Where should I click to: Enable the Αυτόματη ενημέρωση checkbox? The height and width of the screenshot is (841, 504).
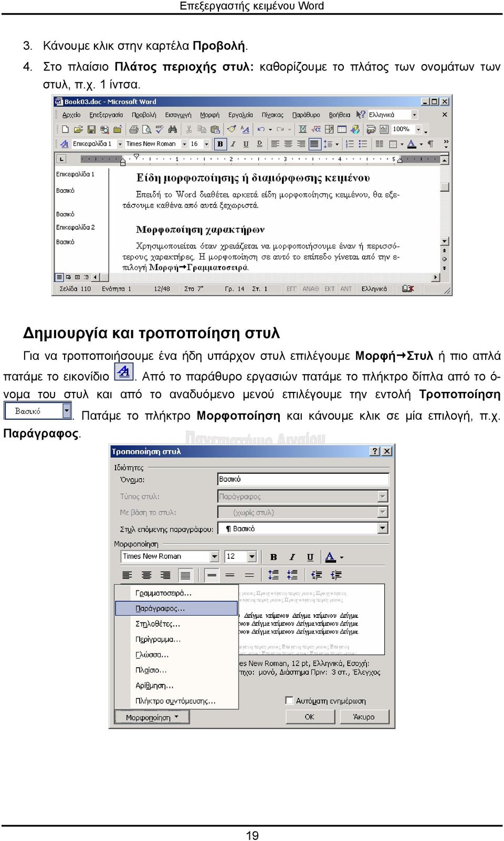(x=289, y=700)
